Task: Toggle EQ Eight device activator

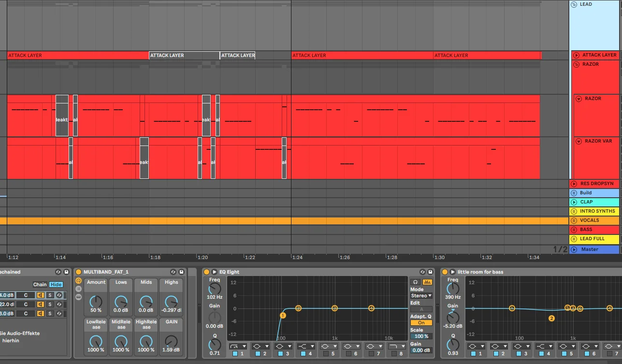Action: pyautogui.click(x=207, y=272)
